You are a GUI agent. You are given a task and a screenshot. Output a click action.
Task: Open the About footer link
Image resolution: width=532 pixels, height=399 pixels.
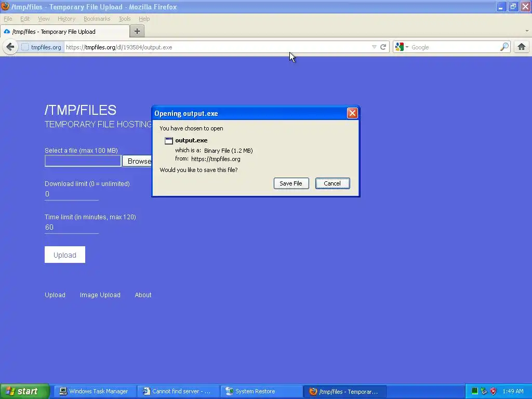tap(143, 295)
